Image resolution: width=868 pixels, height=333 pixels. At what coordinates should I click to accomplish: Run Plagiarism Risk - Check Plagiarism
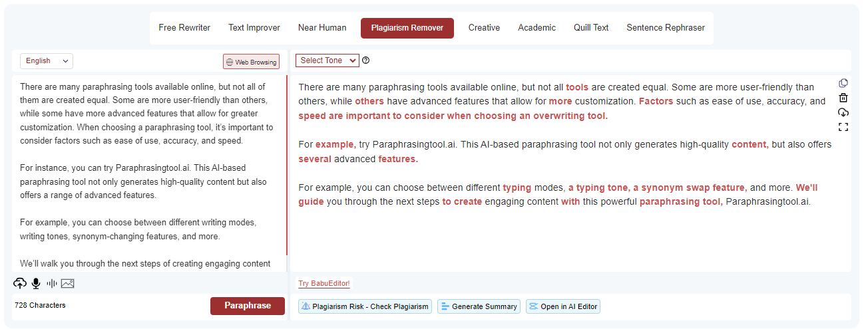point(364,306)
